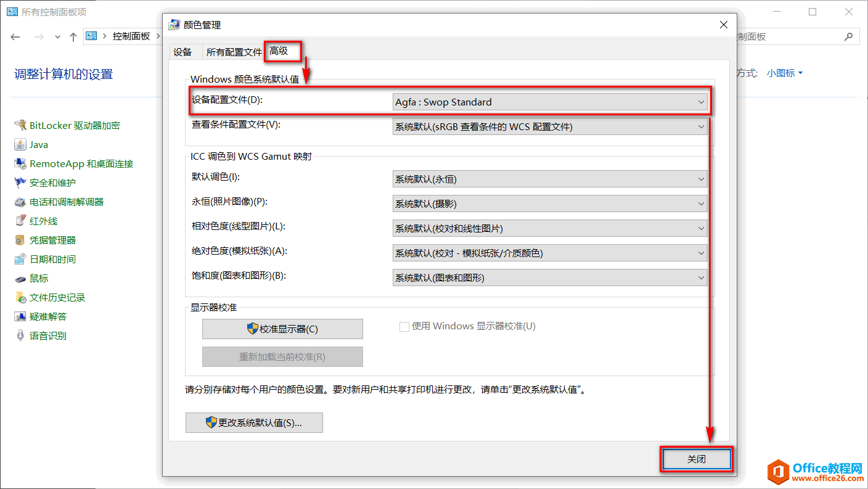Open the 语音识别 link text
Viewport: 868px width, 489px height.
(x=48, y=335)
